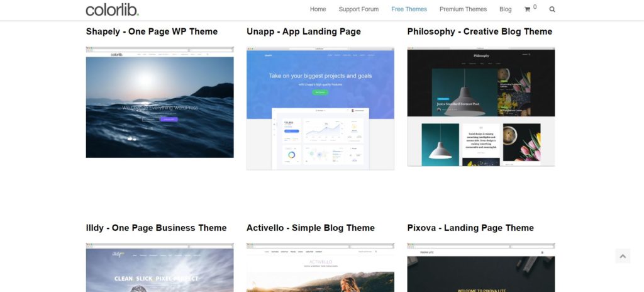644x292 pixels.
Task: Select Free Themes in navigation
Action: coord(409,9)
